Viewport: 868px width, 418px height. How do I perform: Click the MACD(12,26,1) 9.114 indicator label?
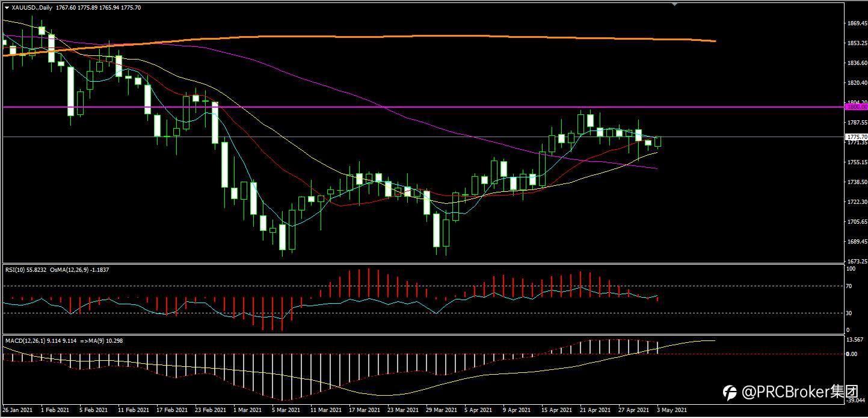pyautogui.click(x=41, y=341)
